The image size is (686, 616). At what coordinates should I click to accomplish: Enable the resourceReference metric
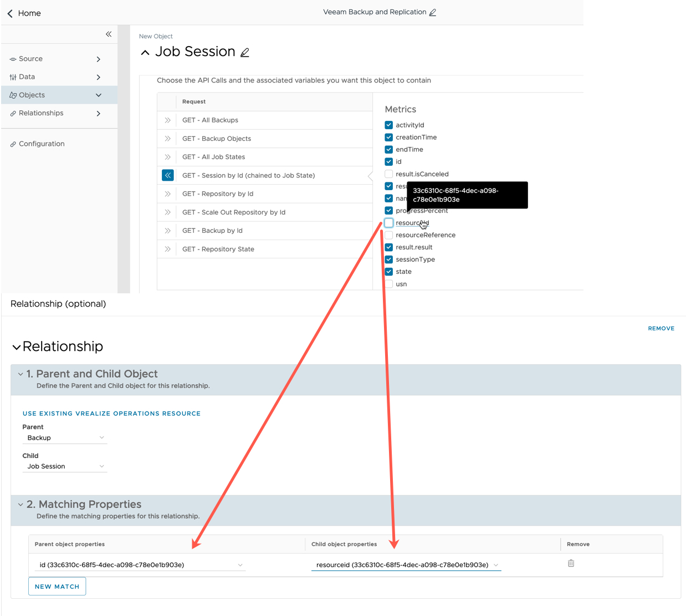coord(389,235)
